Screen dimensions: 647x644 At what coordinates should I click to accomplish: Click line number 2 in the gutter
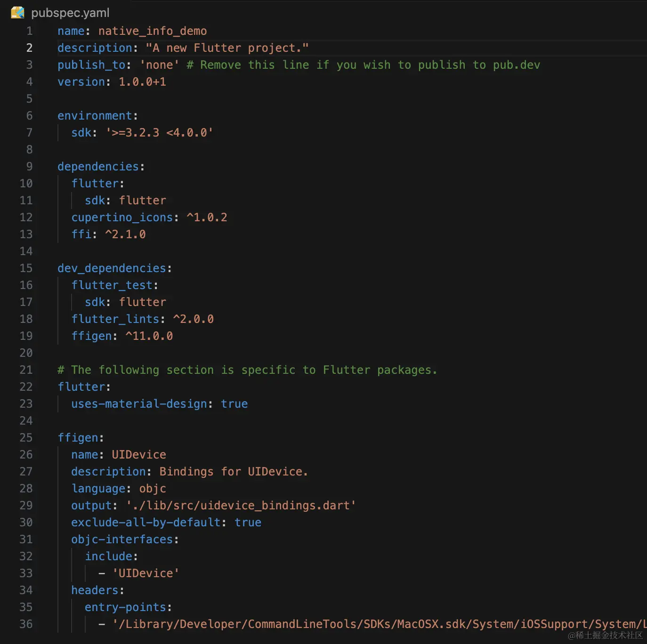point(29,48)
